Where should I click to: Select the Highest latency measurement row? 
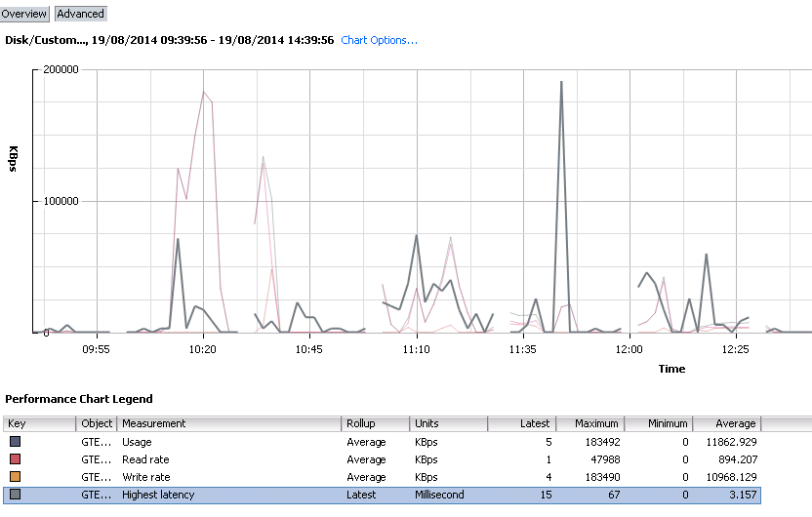click(x=383, y=495)
